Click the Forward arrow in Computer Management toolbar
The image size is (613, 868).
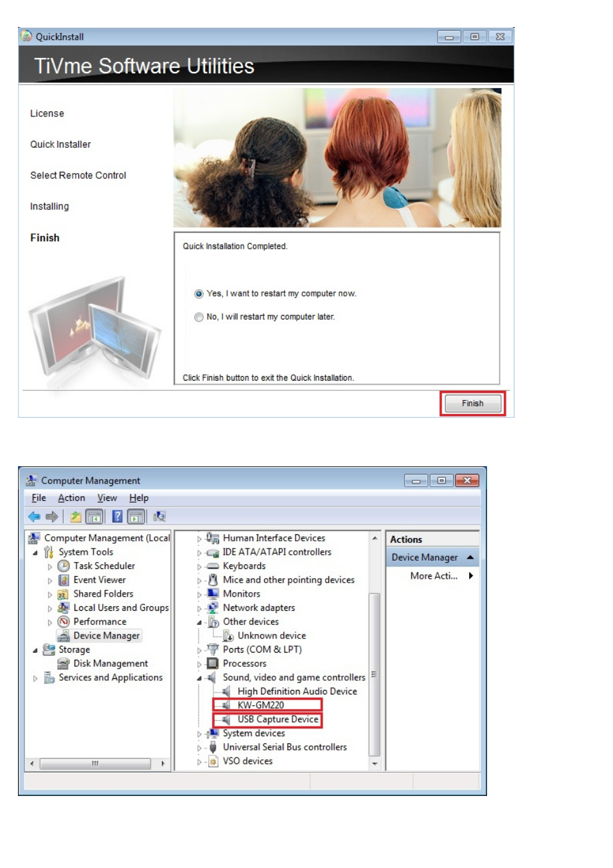[x=52, y=516]
